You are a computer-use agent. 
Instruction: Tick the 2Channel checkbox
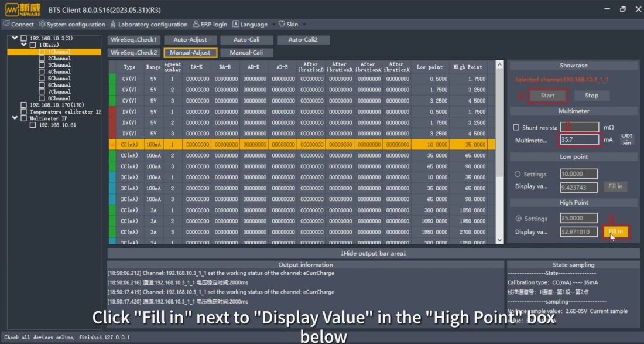click(42, 59)
